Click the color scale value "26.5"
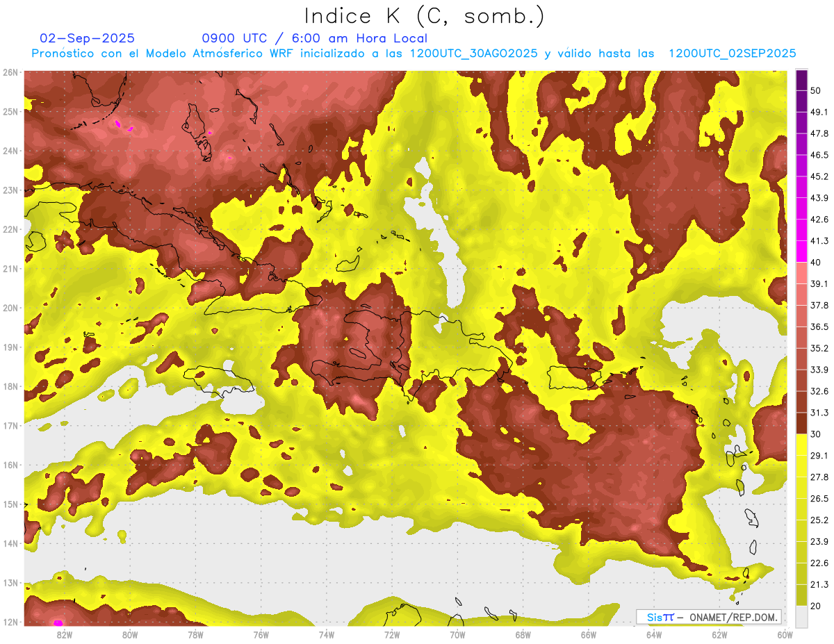The image size is (834, 644). click(x=819, y=499)
